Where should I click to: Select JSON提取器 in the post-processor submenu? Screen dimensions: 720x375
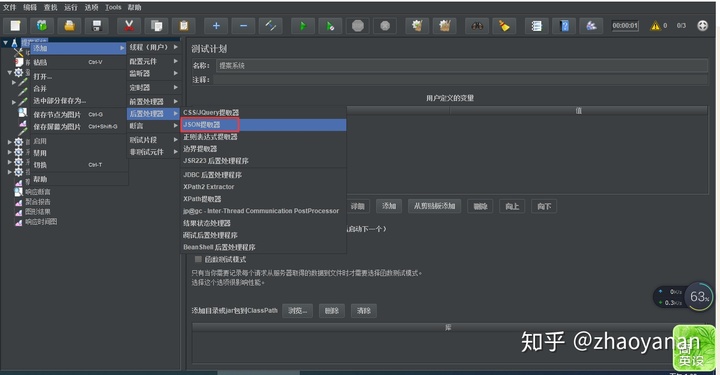click(x=263, y=124)
